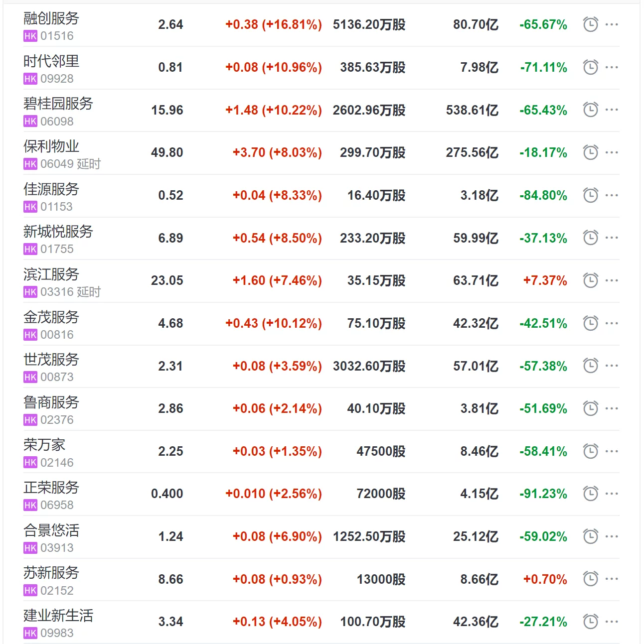Viewport: 644px width, 644px height.
Task: Open more options for 新城悦服务
Action: pos(612,238)
